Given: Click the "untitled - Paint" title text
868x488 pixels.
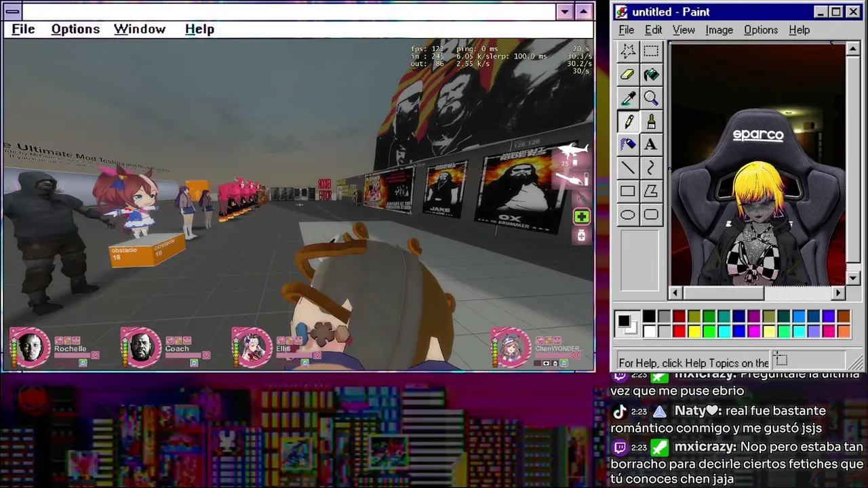Looking at the screenshot, I should pos(671,12).
